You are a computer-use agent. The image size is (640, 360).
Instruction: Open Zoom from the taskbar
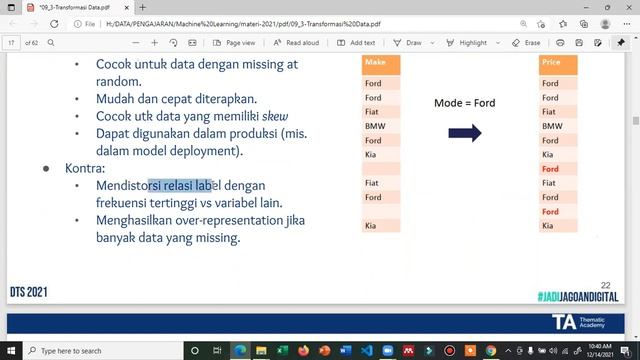(388, 351)
